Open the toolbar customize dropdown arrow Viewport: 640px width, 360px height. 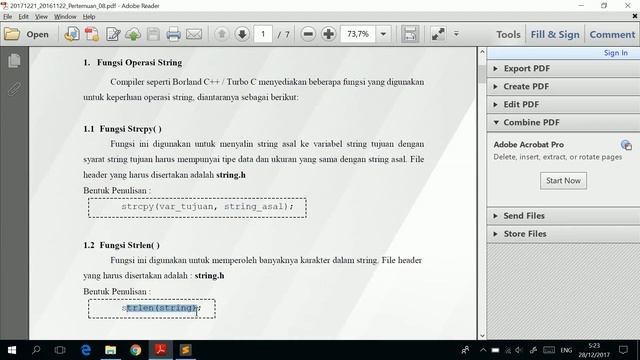point(456,34)
